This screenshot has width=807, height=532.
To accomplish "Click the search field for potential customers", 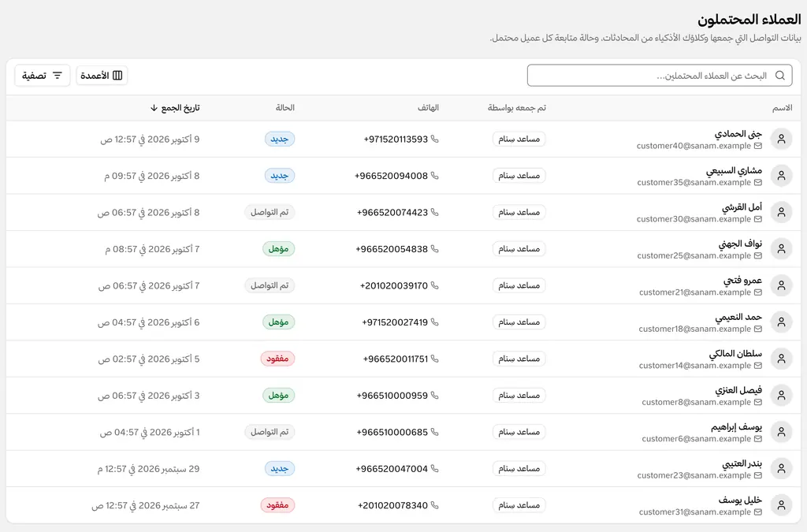I will (x=660, y=76).
